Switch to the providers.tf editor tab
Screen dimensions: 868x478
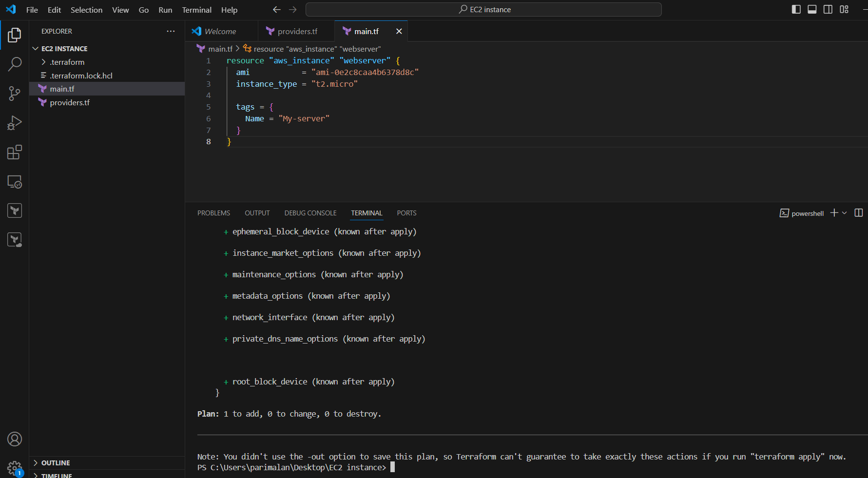[x=296, y=31]
